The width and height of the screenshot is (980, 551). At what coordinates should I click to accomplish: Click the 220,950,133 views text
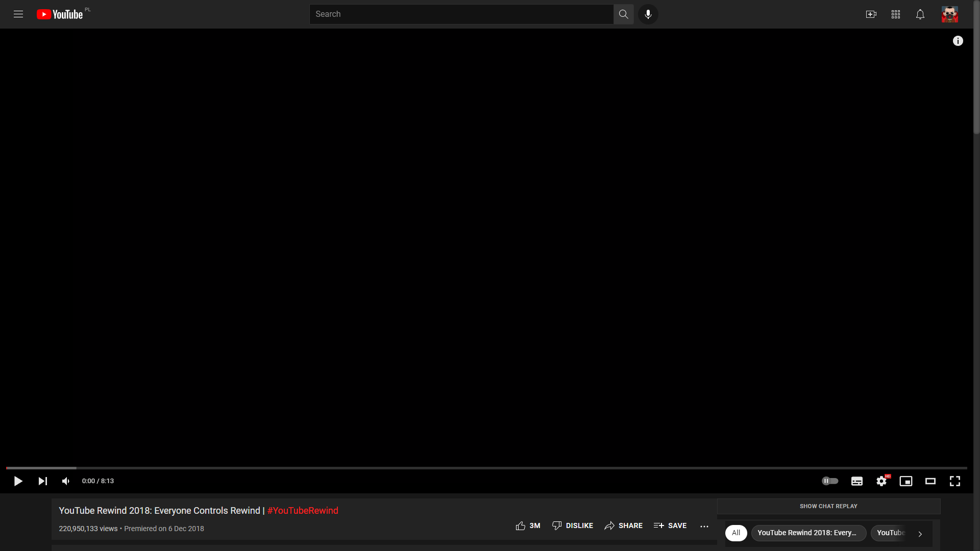click(88, 529)
